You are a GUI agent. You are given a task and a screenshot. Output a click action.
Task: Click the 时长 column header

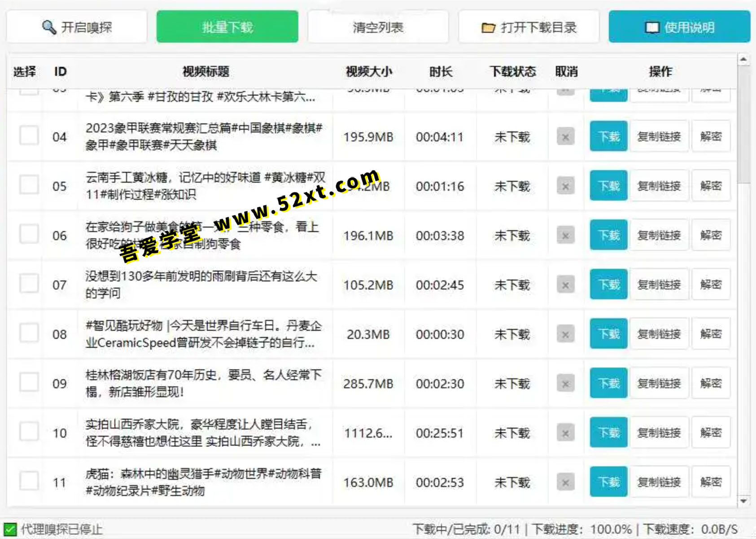tap(440, 72)
